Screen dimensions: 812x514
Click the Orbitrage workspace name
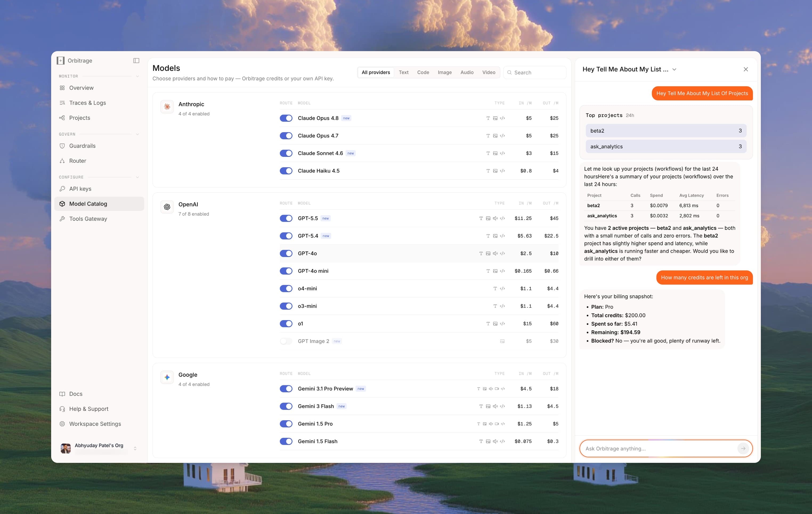pos(80,61)
